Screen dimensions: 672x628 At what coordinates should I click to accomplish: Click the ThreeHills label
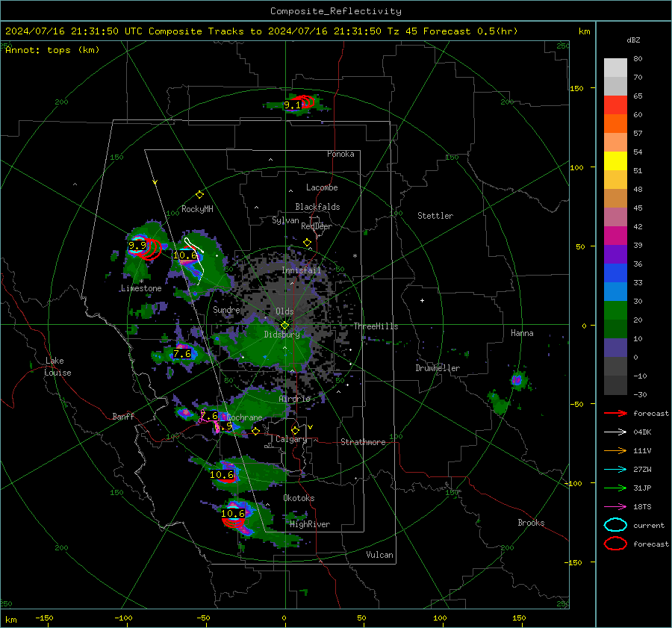pos(376,326)
